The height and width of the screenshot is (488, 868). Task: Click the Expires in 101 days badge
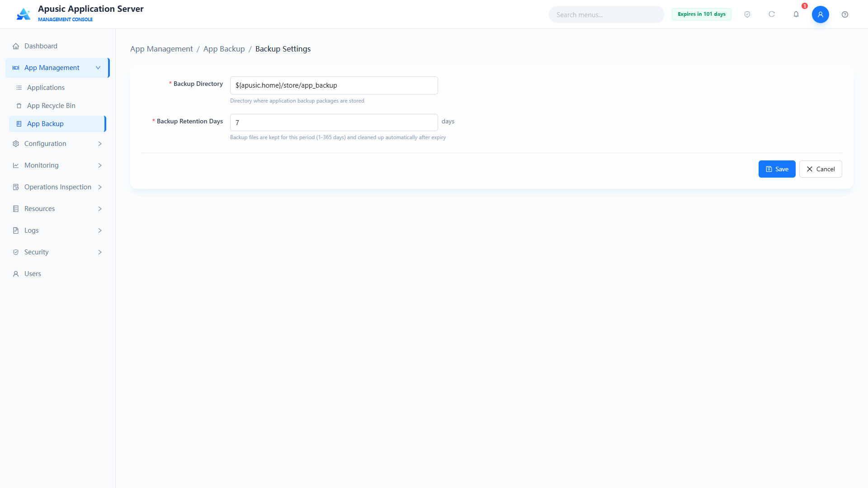701,14
